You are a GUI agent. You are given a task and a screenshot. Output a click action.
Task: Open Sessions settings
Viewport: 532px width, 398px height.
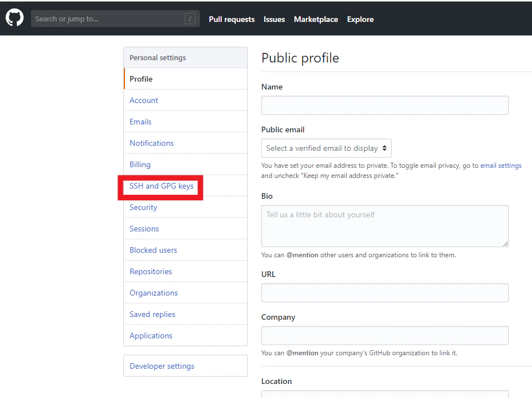coord(186,229)
